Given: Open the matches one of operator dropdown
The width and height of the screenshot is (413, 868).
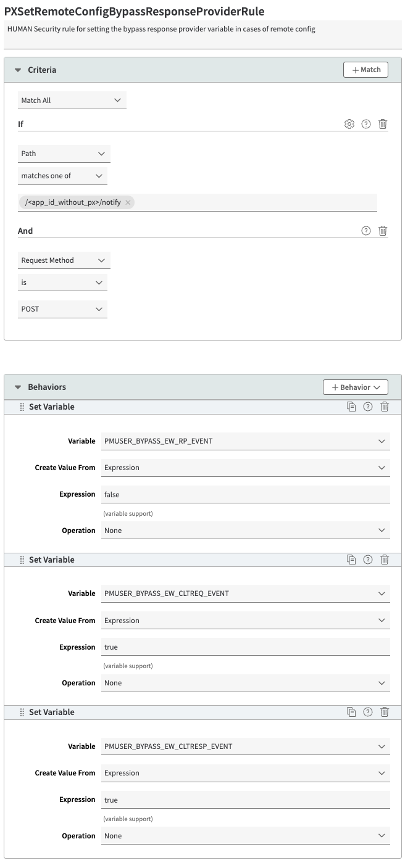Looking at the screenshot, I should [x=62, y=176].
